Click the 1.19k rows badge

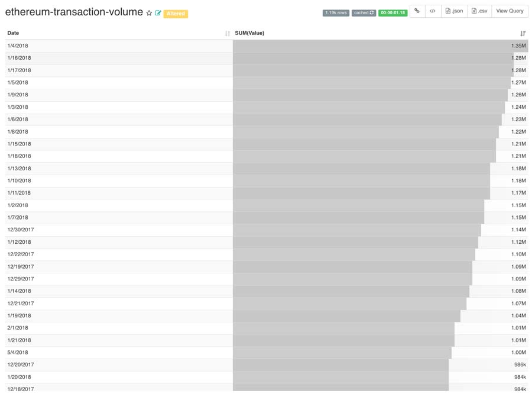click(336, 13)
